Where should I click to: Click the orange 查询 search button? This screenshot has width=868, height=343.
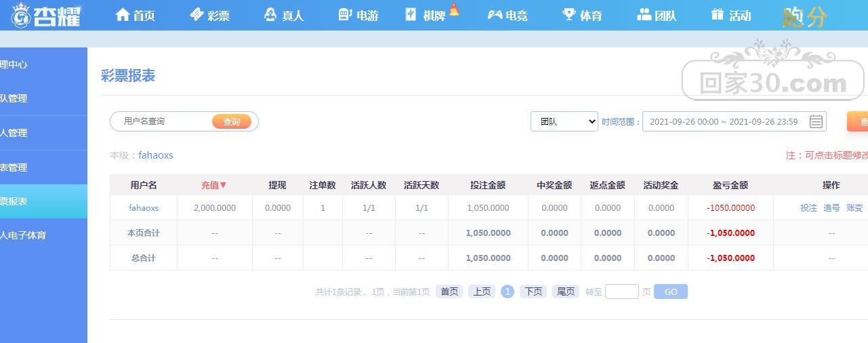232,121
